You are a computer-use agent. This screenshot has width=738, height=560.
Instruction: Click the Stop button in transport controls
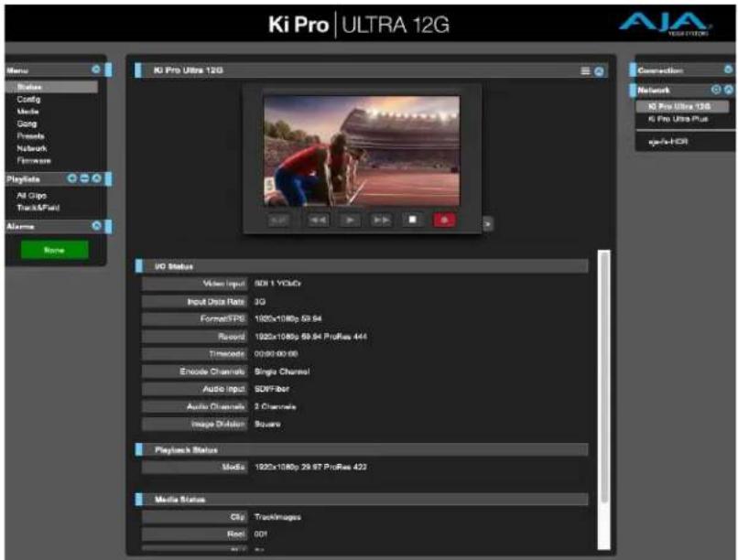[413, 220]
